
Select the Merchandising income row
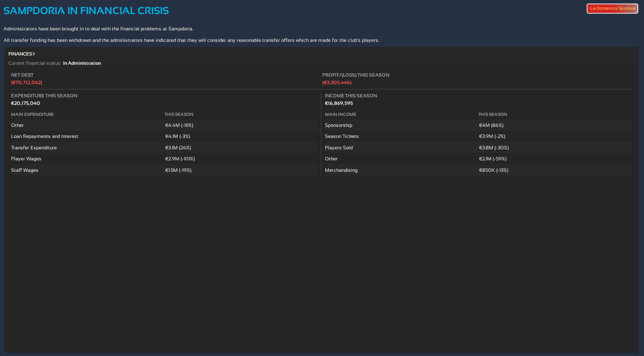[478, 170]
